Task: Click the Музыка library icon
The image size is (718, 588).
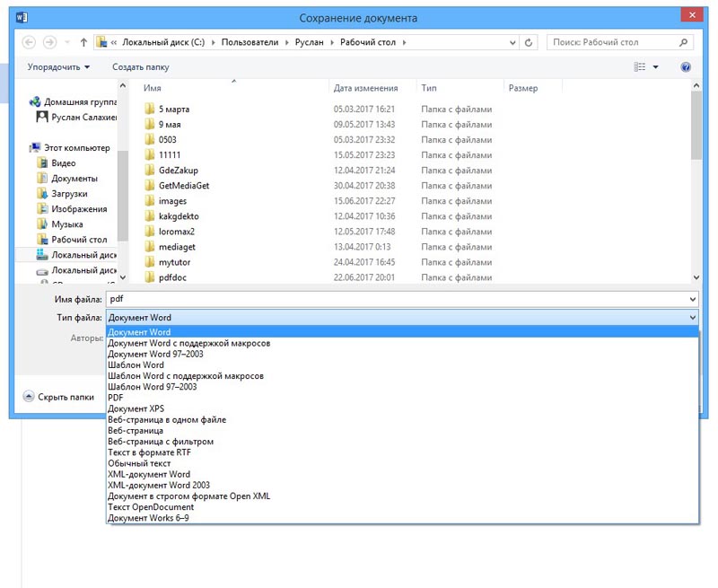Action: pos(42,224)
